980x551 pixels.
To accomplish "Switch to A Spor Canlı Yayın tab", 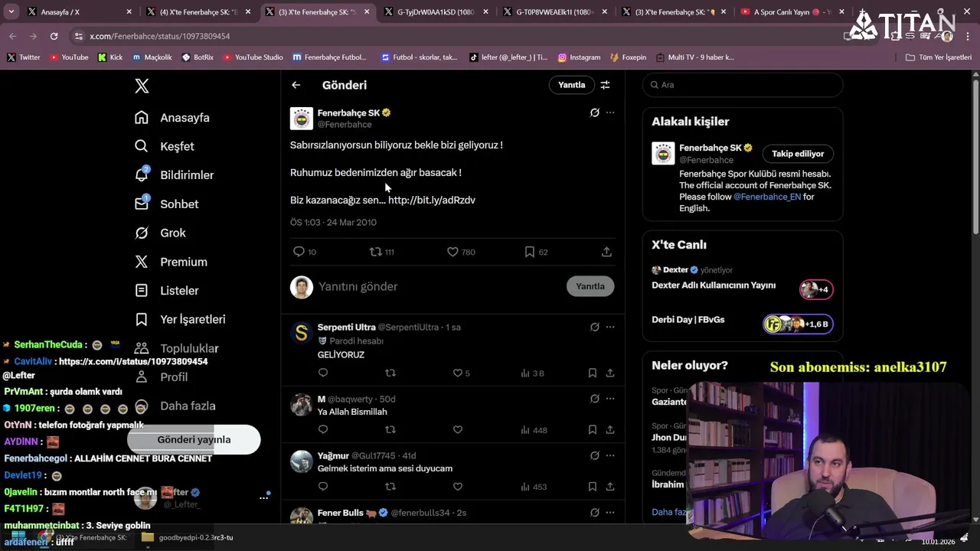I will click(792, 12).
